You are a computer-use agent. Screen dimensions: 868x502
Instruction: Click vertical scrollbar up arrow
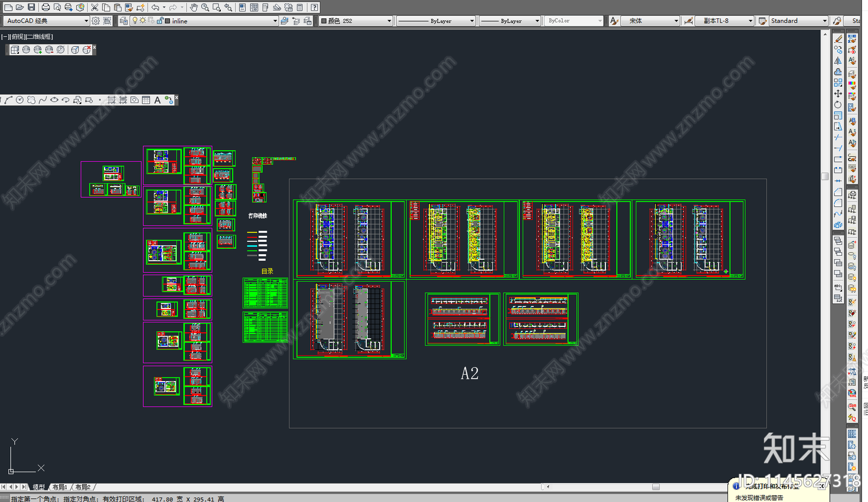pyautogui.click(x=825, y=34)
